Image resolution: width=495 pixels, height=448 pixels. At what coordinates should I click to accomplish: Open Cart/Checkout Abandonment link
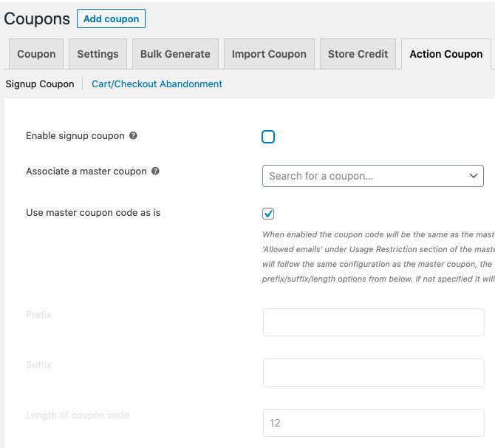[157, 84]
